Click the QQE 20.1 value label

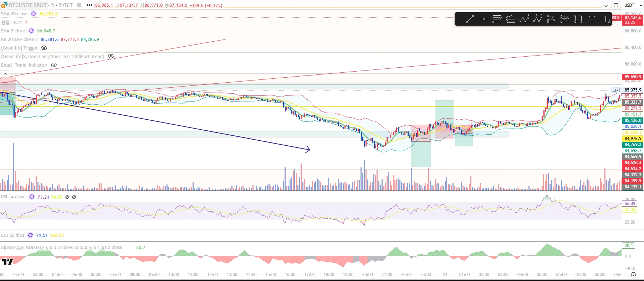click(x=629, y=245)
